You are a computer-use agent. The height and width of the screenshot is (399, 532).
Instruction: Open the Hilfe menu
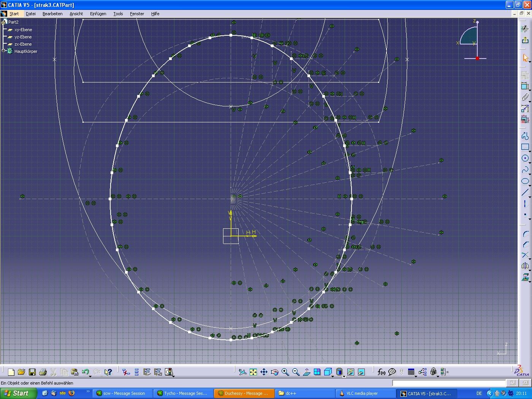[x=155, y=14]
